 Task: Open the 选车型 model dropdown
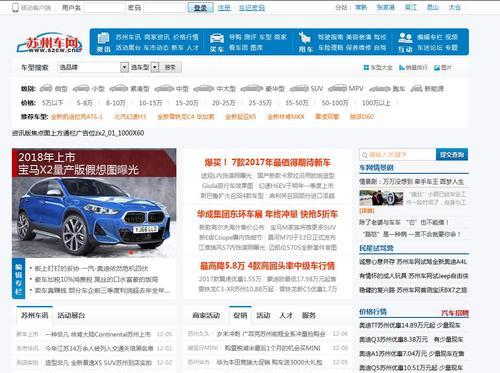pyautogui.click(x=144, y=67)
